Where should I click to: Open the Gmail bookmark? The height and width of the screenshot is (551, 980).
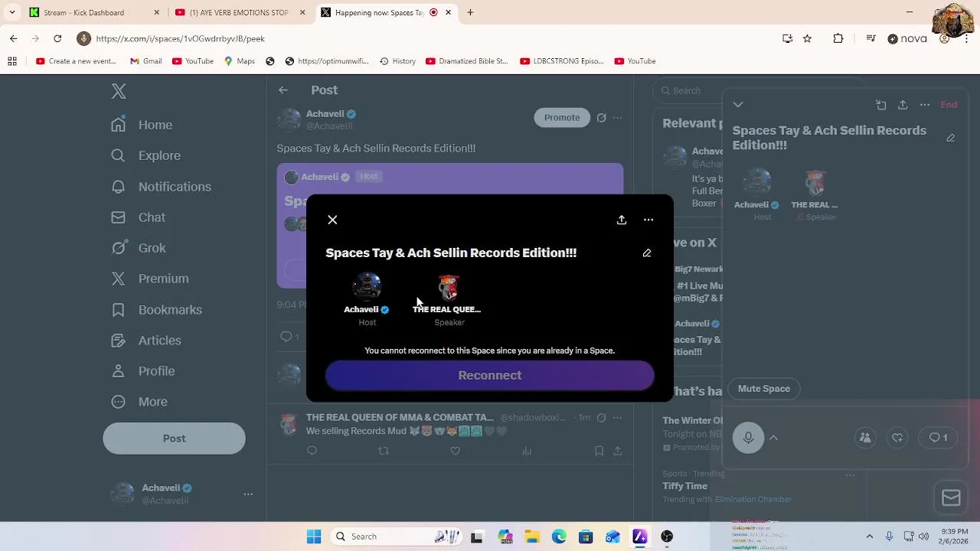145,61
